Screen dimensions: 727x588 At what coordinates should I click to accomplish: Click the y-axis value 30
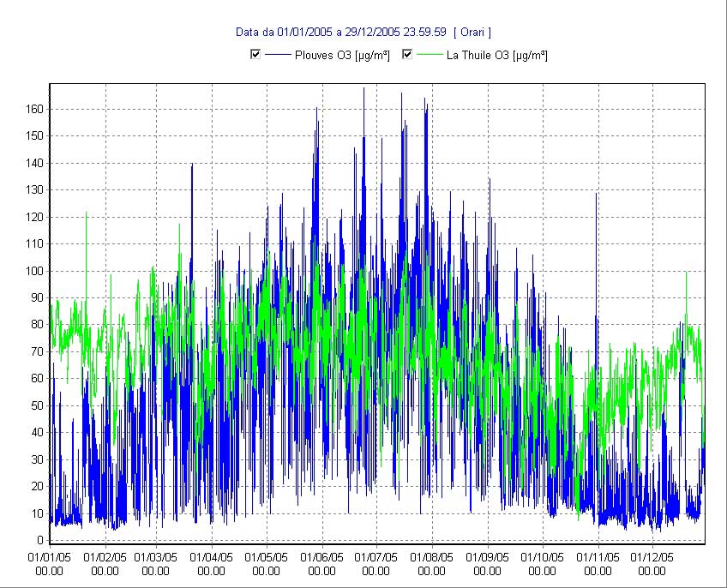37,459
